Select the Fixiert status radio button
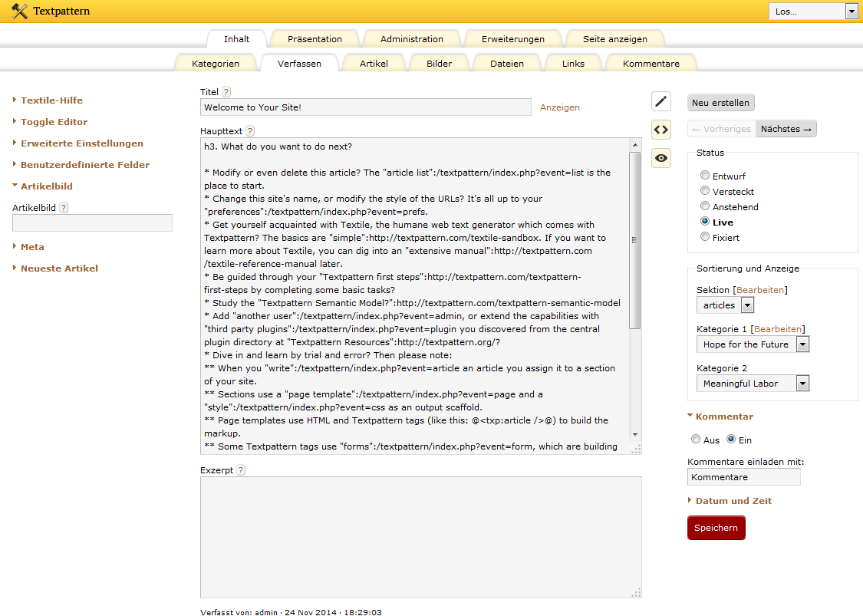Screen dimensions: 863x616 [x=704, y=237]
